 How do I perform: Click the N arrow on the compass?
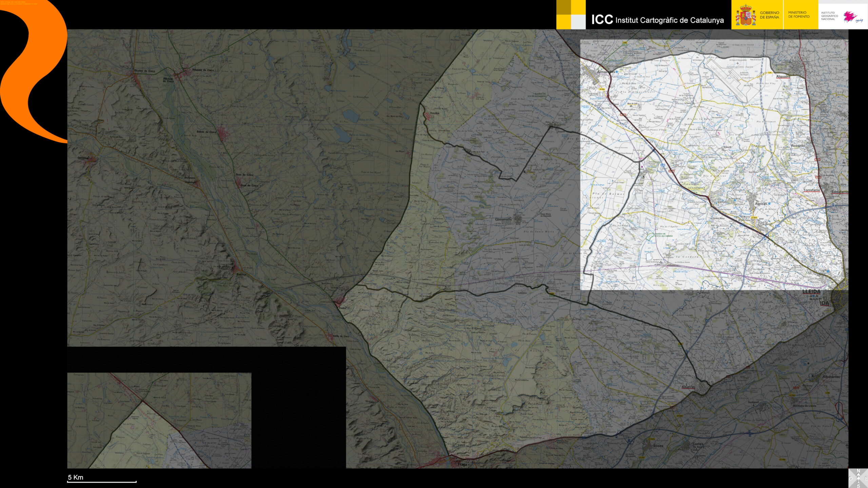[858, 471]
